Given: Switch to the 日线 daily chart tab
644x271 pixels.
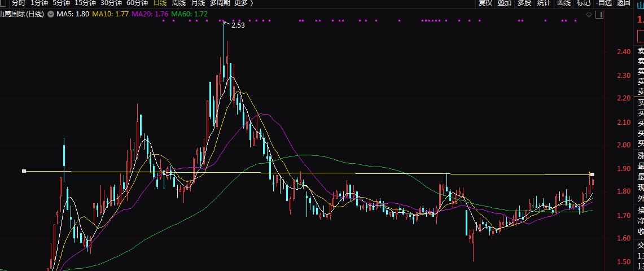Looking at the screenshot, I should [x=160, y=3].
